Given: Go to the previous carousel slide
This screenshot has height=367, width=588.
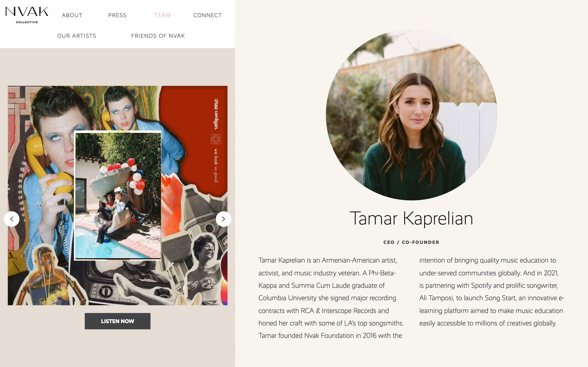Looking at the screenshot, I should (12, 219).
